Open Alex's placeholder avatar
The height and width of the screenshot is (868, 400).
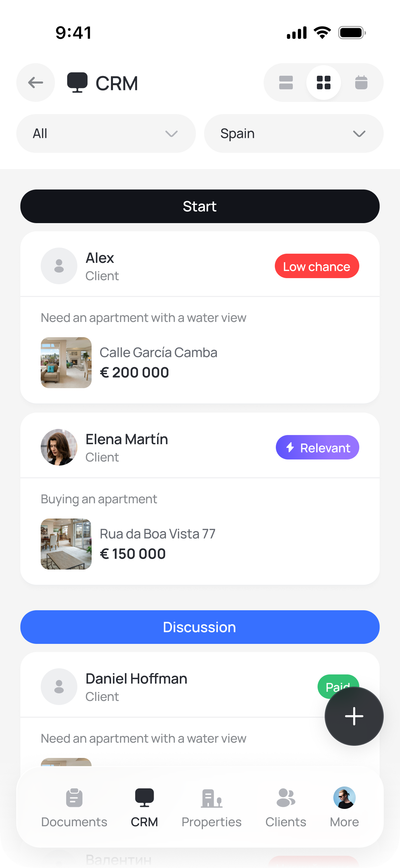pyautogui.click(x=59, y=266)
